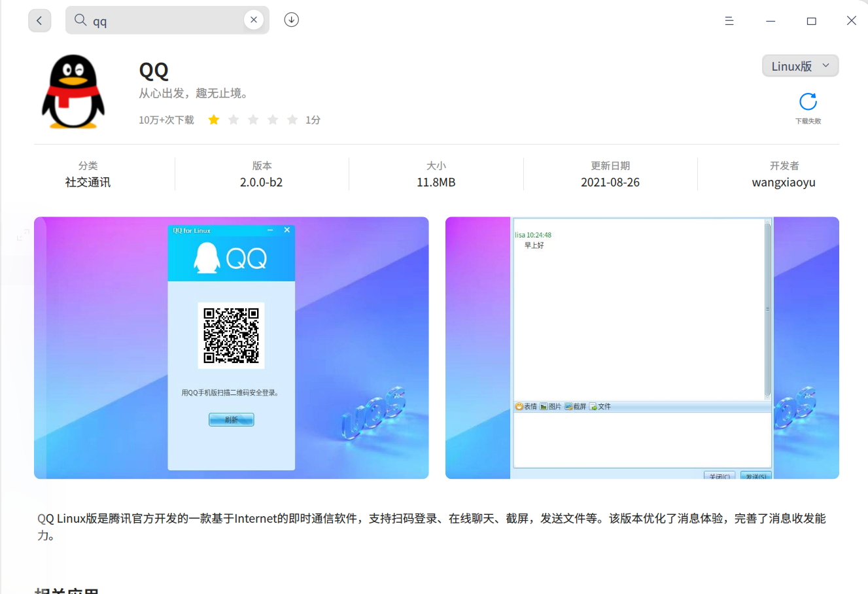
Task: Minimize the app store window
Action: tap(771, 21)
